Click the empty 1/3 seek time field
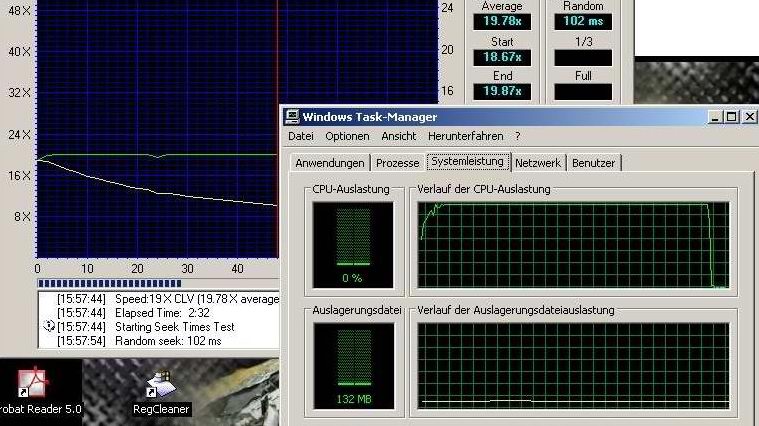759x426 pixels. 583,58
